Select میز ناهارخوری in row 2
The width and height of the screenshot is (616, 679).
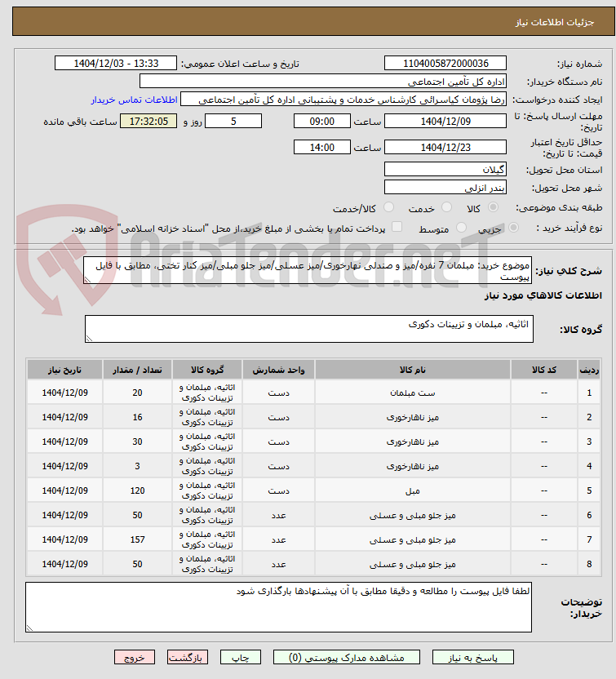click(x=413, y=418)
